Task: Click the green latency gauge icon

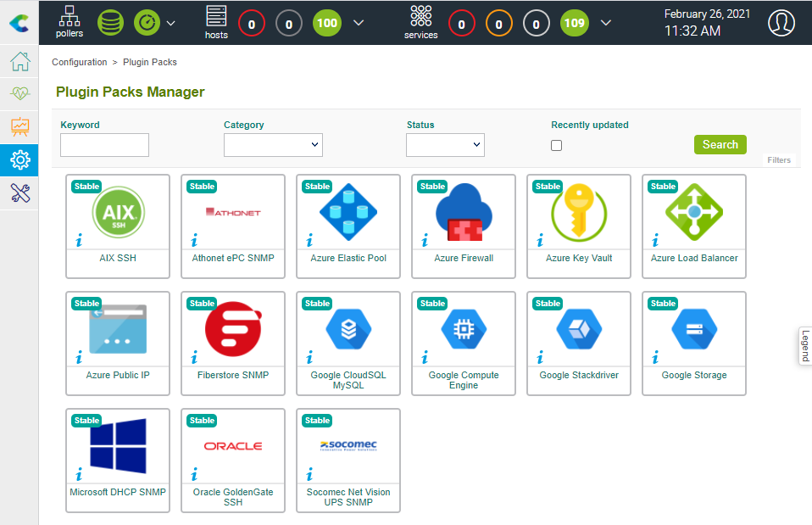Action: pyautogui.click(x=147, y=23)
